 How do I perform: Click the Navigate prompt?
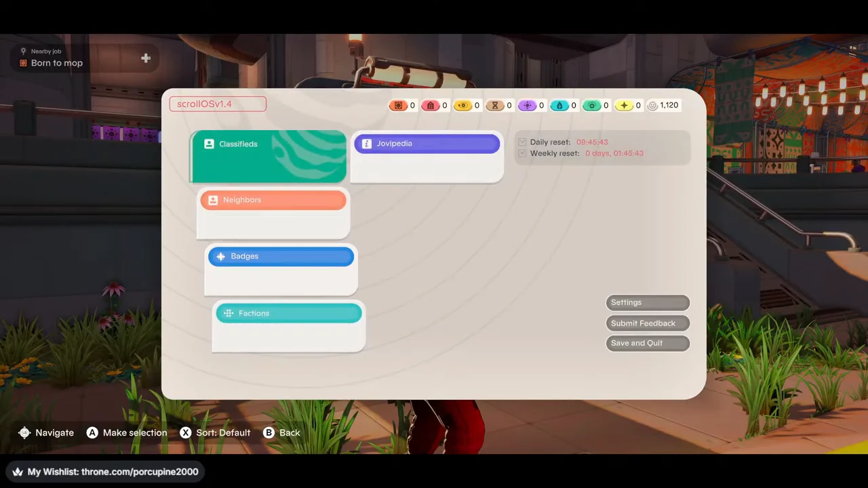click(x=46, y=432)
